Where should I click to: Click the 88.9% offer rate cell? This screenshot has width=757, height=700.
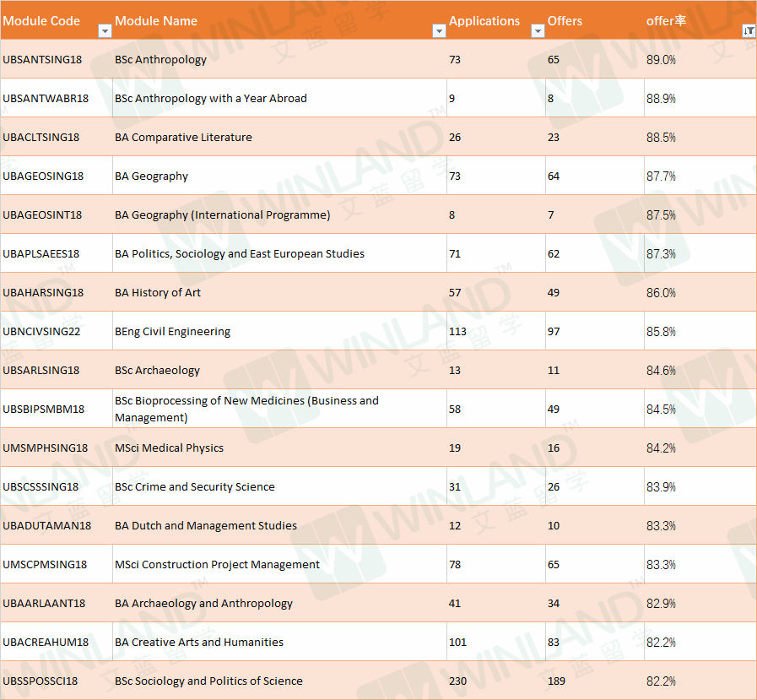point(700,98)
